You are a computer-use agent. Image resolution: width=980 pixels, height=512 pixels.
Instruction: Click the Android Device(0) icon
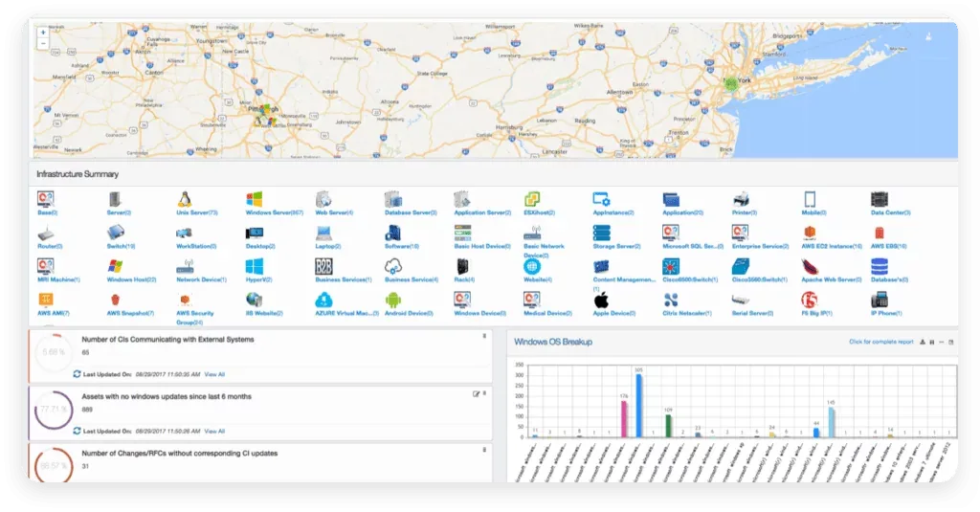(x=393, y=301)
